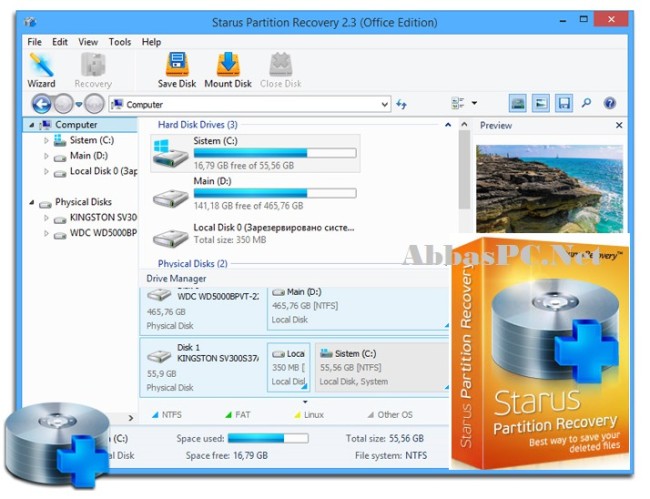Expand the WDC WD5000BP tree node
Screen dimensions: 650x499
click(46, 234)
